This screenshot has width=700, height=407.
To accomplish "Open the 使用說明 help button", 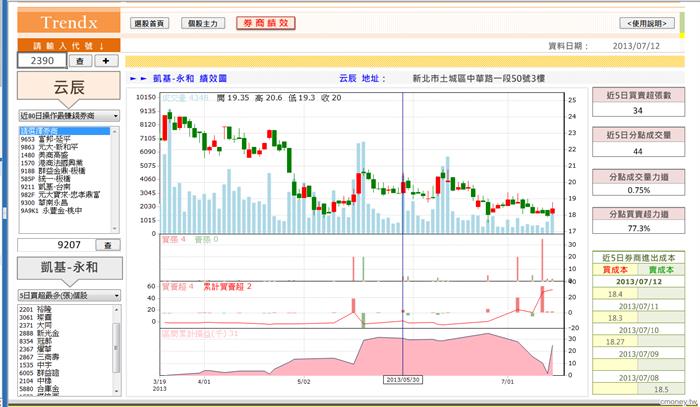I will coord(647,23).
